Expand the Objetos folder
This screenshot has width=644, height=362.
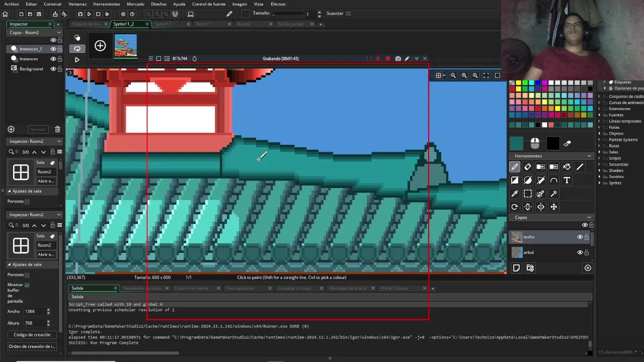click(x=599, y=134)
